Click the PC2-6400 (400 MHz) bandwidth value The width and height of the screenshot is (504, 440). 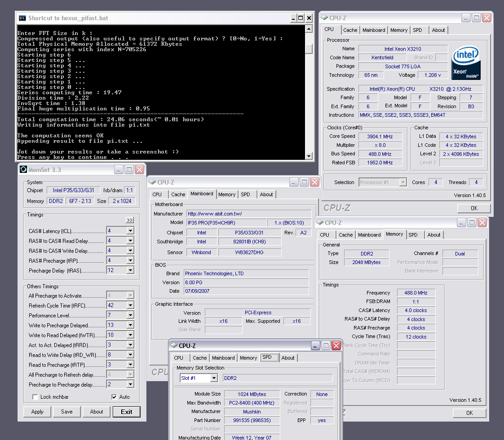(252, 403)
